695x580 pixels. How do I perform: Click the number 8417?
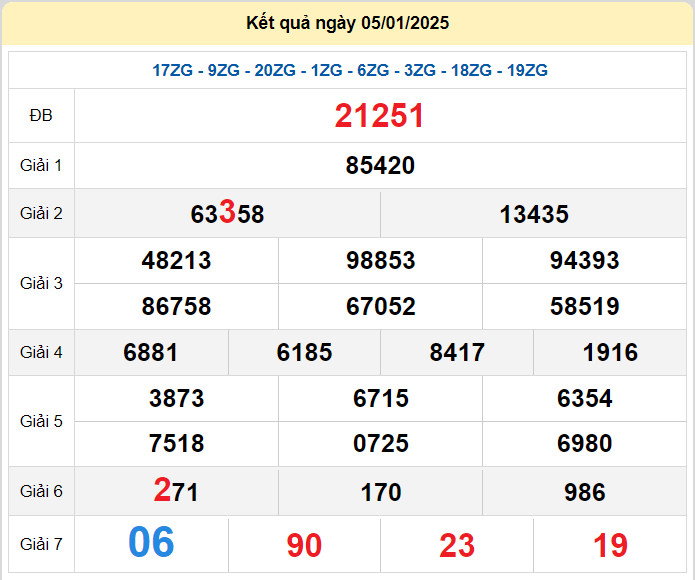click(x=457, y=352)
